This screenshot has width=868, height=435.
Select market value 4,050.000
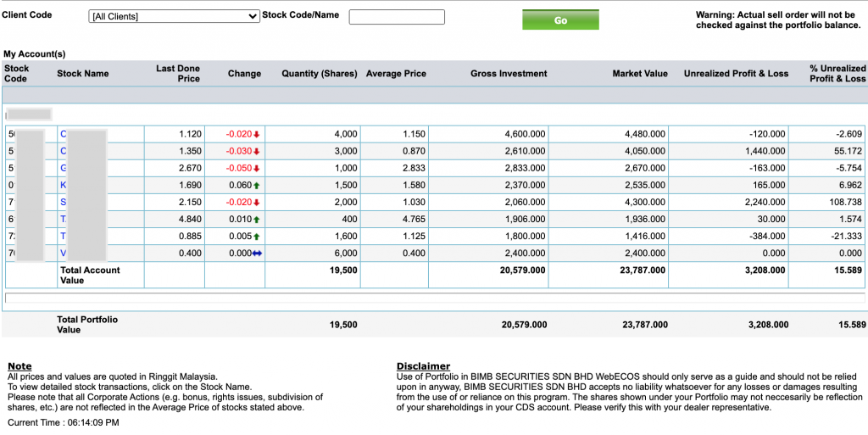pyautogui.click(x=645, y=151)
